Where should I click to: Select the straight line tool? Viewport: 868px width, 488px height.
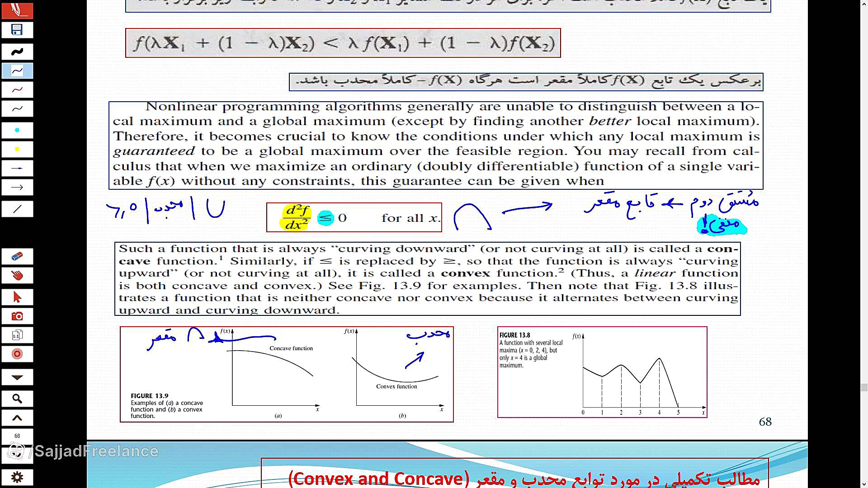pos(17,209)
